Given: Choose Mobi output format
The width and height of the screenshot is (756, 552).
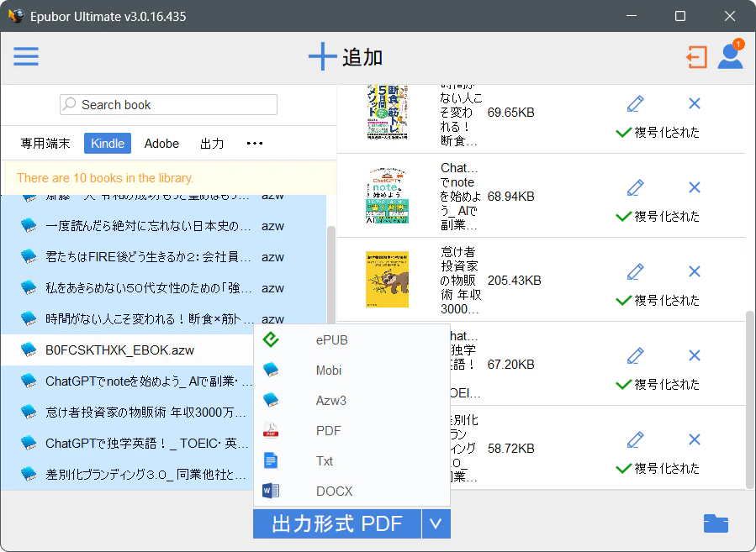Looking at the screenshot, I should [352, 371].
